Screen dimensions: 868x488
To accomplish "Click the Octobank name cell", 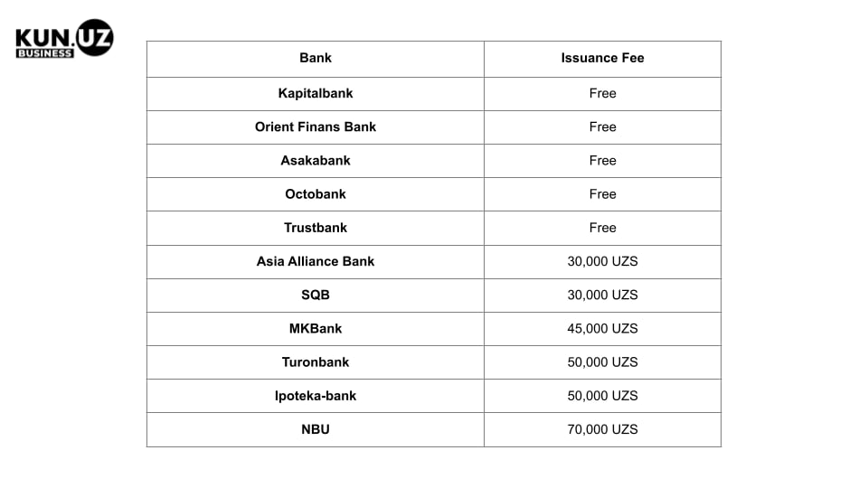I will [x=316, y=193].
